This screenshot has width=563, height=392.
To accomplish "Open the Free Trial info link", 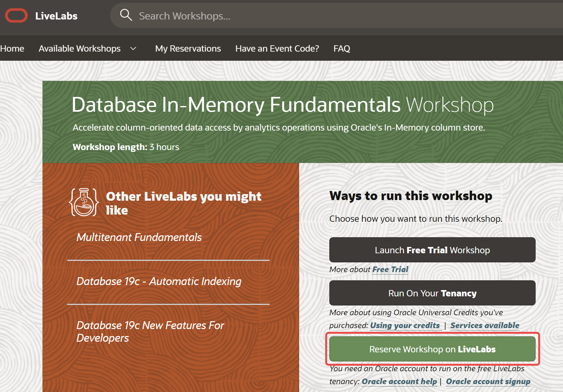I will point(390,269).
